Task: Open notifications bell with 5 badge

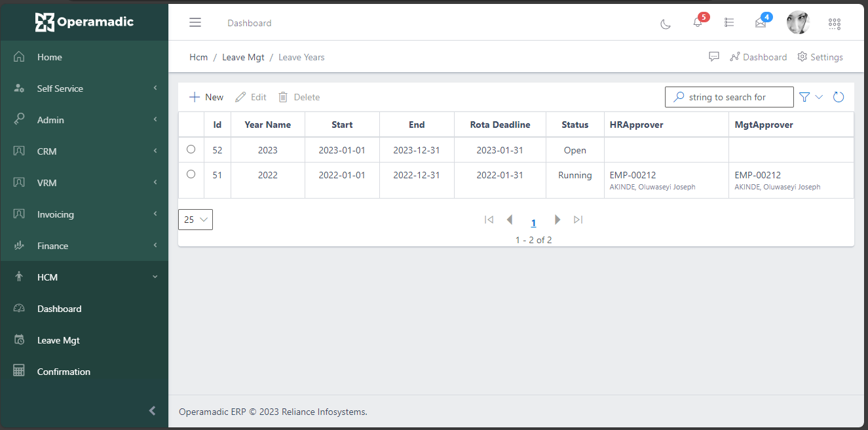Action: click(x=698, y=22)
